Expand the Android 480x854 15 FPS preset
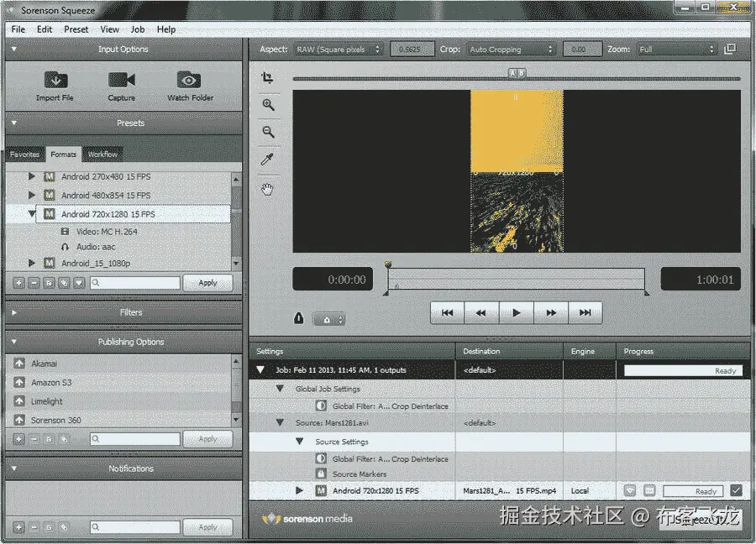Screen dimensions: 756x544 click(x=32, y=195)
